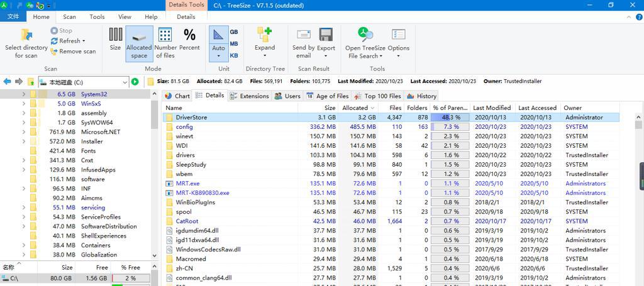Open the History tab

(421, 96)
